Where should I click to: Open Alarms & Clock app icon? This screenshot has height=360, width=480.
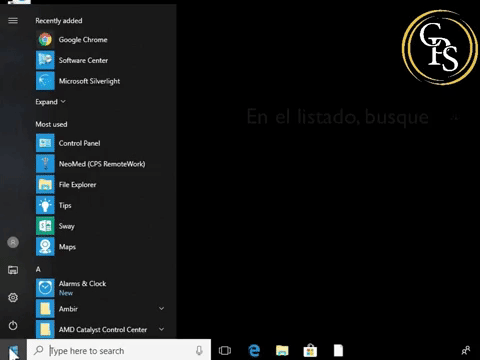(x=45, y=288)
